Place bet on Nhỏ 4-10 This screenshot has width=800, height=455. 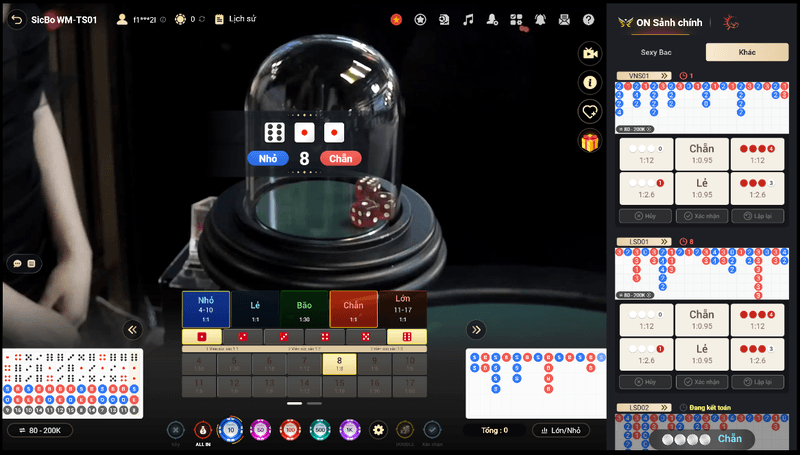[206, 309]
